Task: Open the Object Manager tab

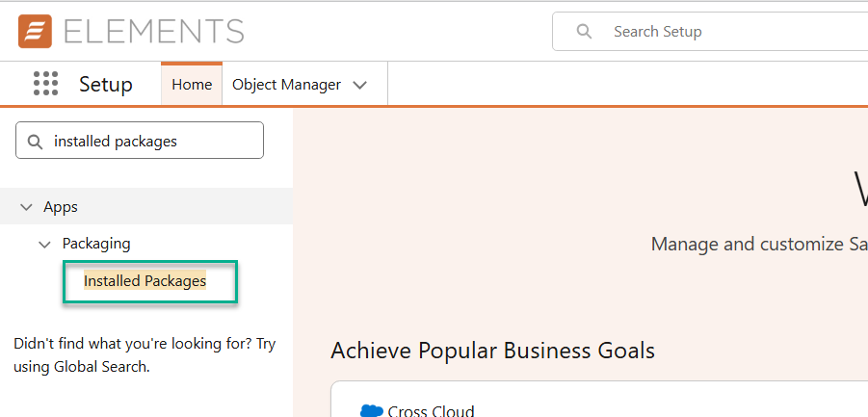Action: tap(286, 85)
